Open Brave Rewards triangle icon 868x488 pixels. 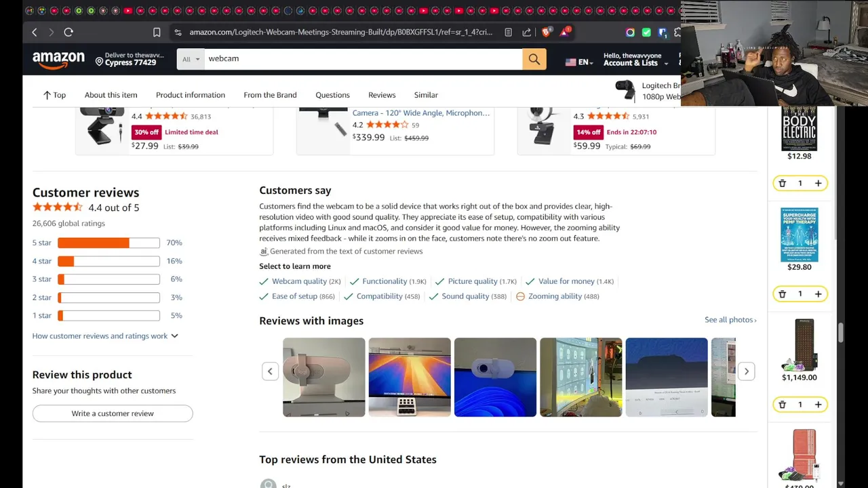point(564,32)
